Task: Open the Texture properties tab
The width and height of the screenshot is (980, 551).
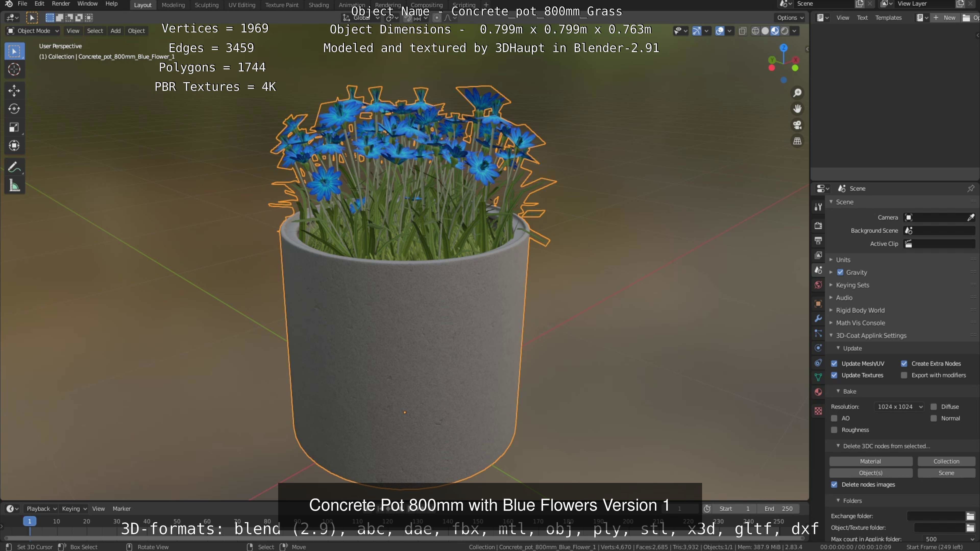Action: [818, 411]
